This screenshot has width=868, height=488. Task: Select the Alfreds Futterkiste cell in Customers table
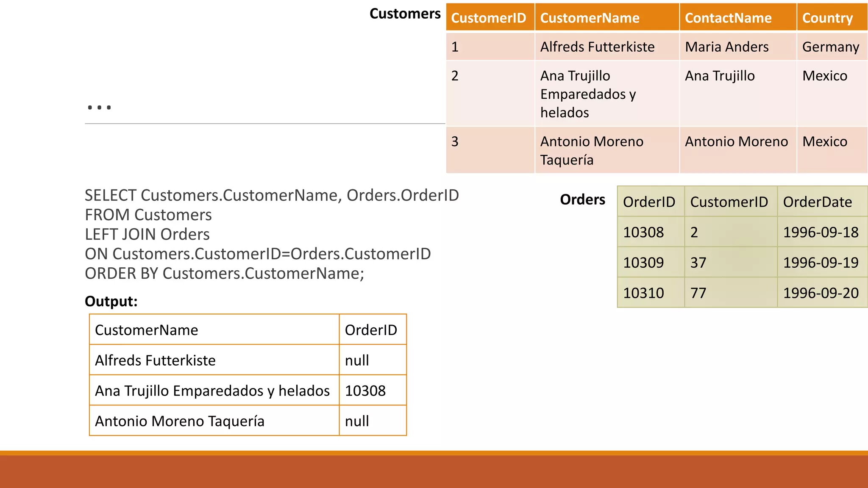(x=597, y=47)
